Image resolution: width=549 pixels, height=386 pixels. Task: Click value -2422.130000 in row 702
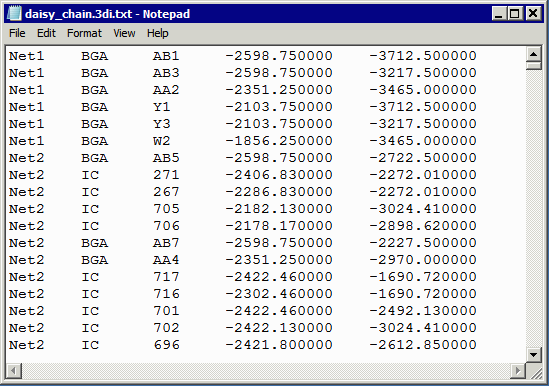[x=279, y=328]
